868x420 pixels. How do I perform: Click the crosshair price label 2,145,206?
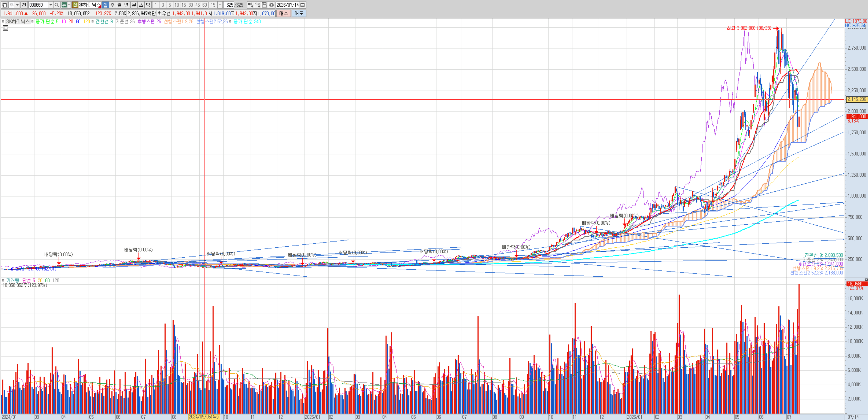[x=857, y=99]
